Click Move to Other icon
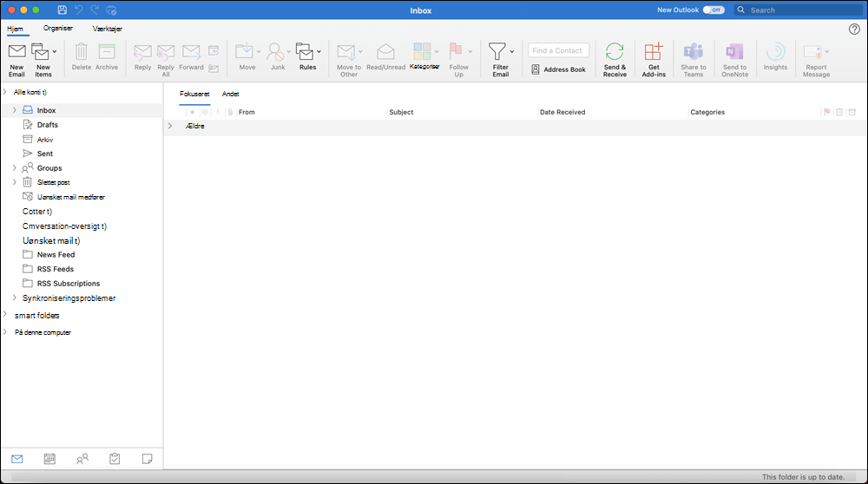The image size is (868, 484). pos(346,52)
